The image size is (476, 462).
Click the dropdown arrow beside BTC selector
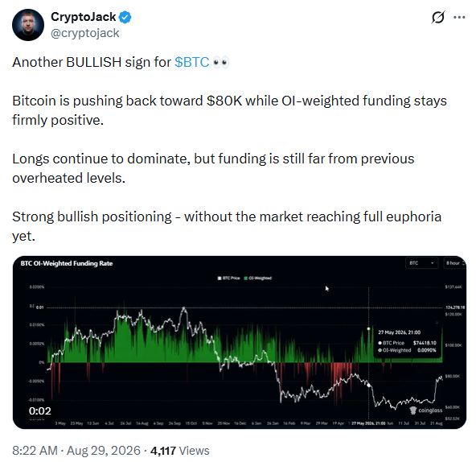pyautogui.click(x=433, y=263)
